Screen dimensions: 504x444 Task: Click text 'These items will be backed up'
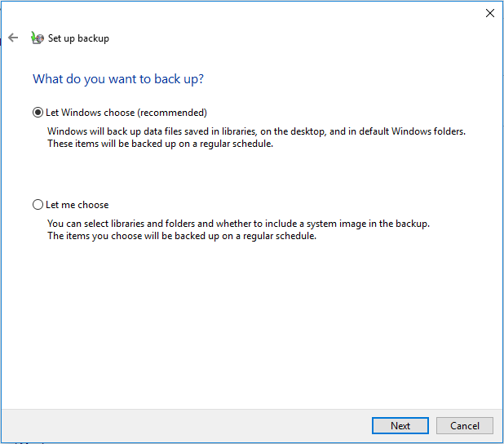110,144
